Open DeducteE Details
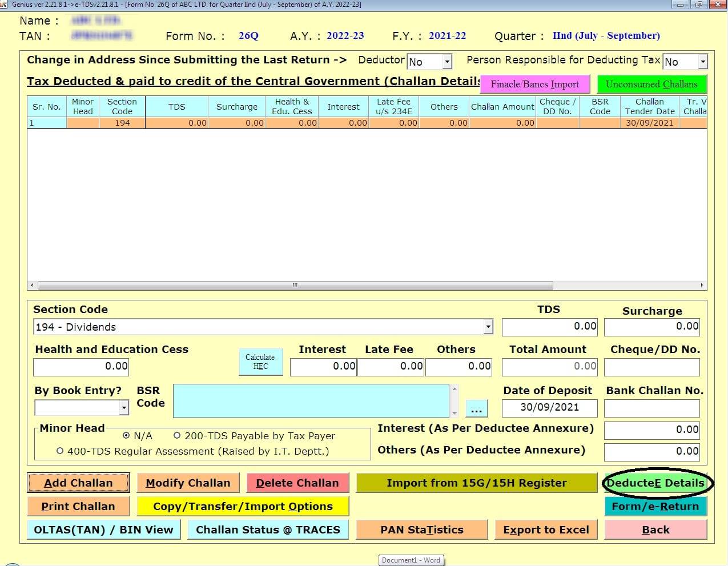The image size is (728, 566). coord(655,483)
